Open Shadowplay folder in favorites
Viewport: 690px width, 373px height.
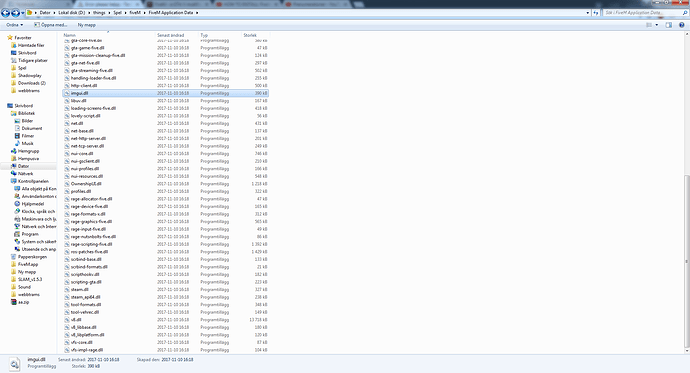[29, 76]
